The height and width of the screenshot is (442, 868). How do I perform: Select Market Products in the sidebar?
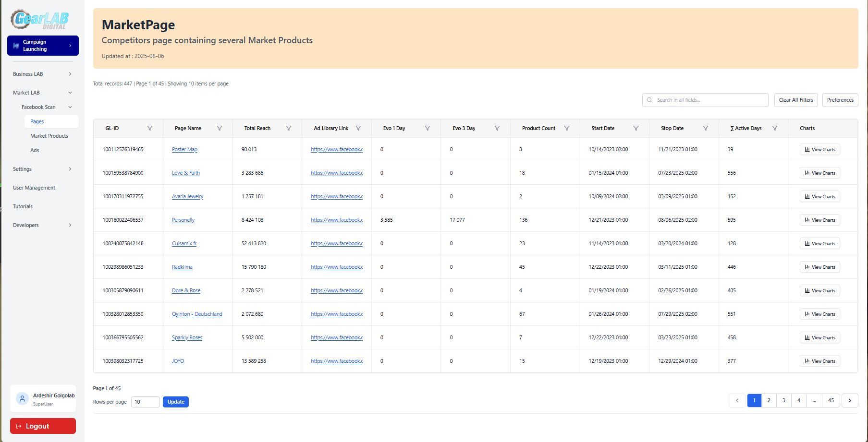tap(49, 136)
